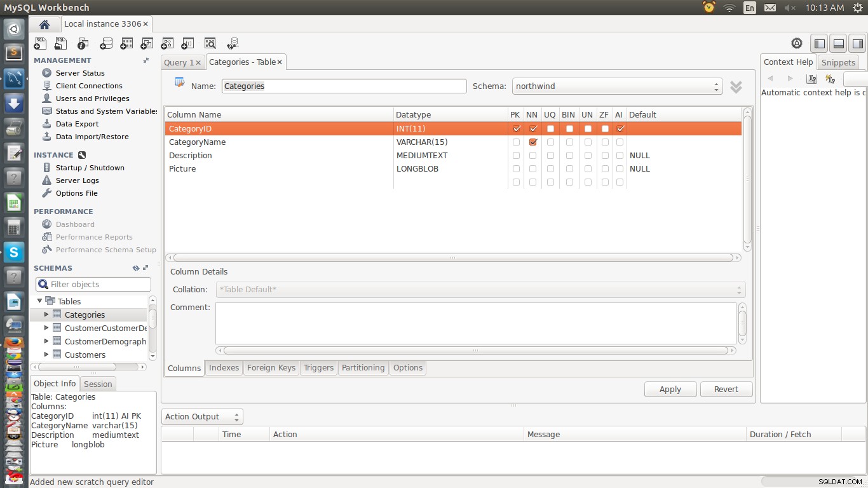Viewport: 868px width, 488px height.
Task: Expand the Categories table node
Action: point(46,315)
